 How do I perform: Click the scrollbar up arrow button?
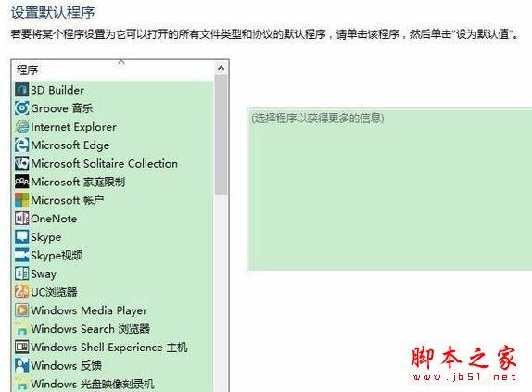click(x=221, y=69)
